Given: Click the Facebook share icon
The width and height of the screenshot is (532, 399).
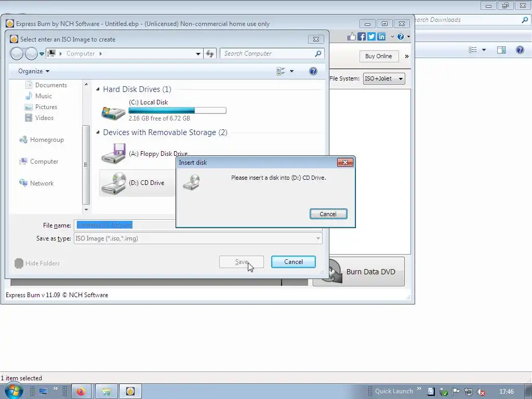Looking at the screenshot, I should pyautogui.click(x=362, y=36).
